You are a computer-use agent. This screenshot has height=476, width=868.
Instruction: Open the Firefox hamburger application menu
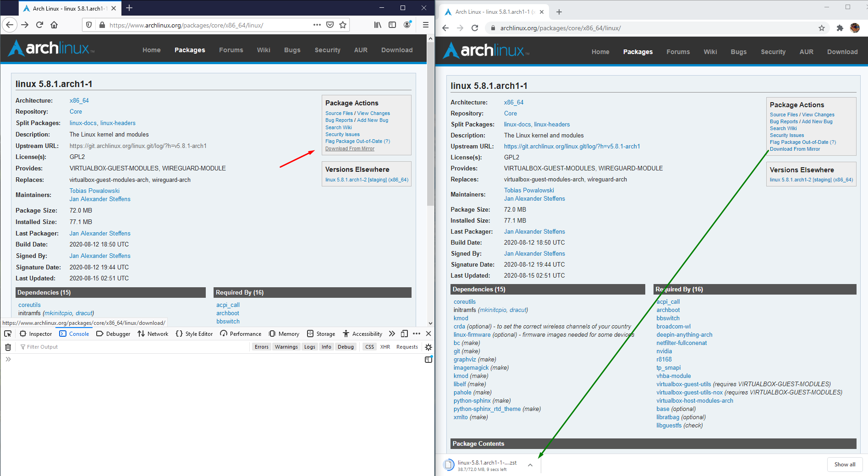coord(425,25)
